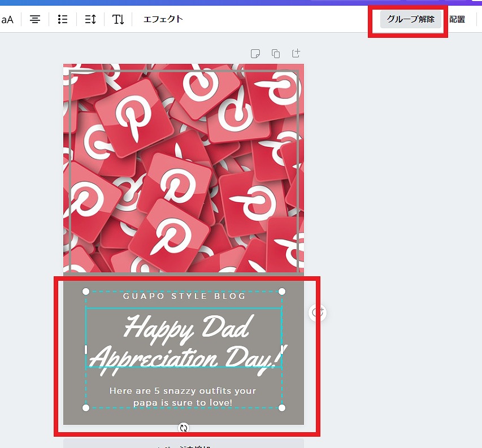482x448 pixels.
Task: Open the エフェクト text effects panel
Action: coord(163,19)
